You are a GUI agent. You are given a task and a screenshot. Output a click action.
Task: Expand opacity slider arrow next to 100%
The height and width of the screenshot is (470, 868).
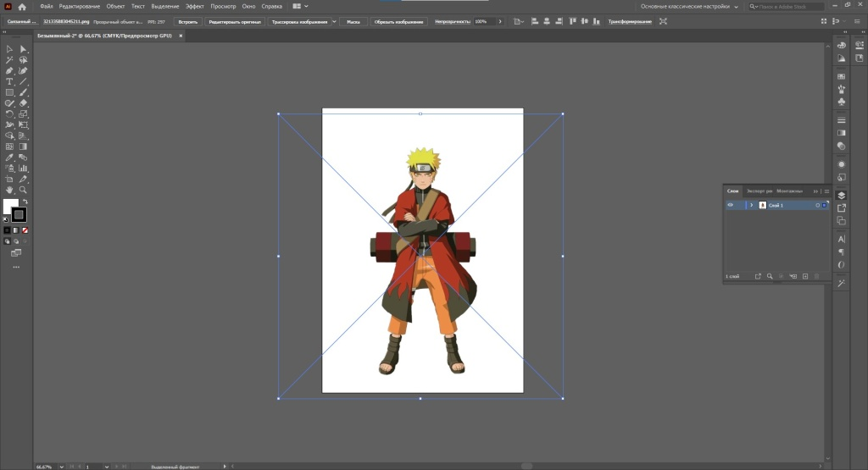[x=500, y=21]
